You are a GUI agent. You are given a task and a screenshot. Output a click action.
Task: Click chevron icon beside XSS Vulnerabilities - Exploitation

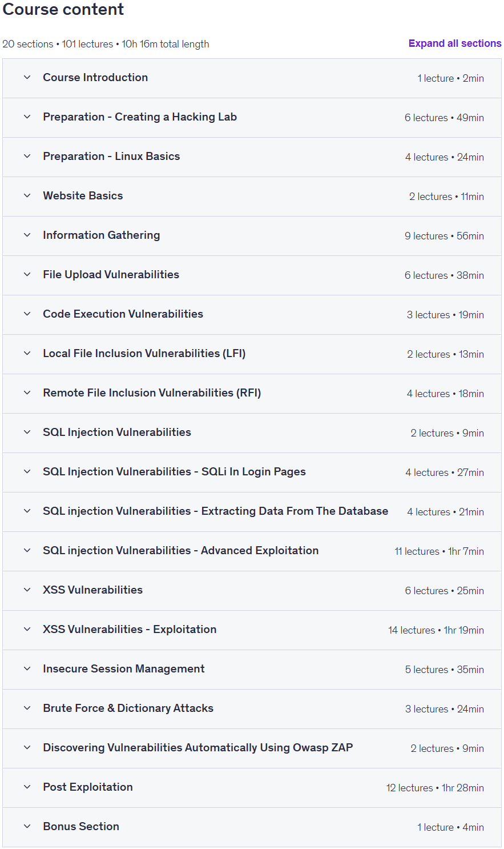click(27, 629)
